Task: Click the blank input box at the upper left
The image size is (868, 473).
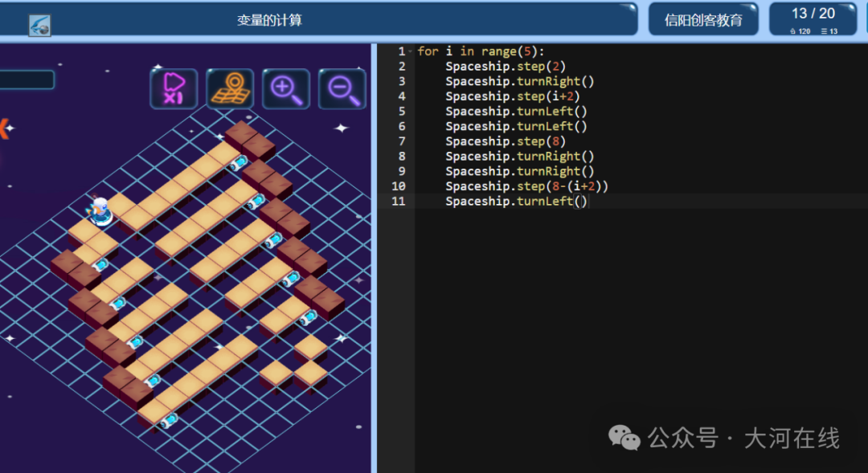Action: coord(27,80)
